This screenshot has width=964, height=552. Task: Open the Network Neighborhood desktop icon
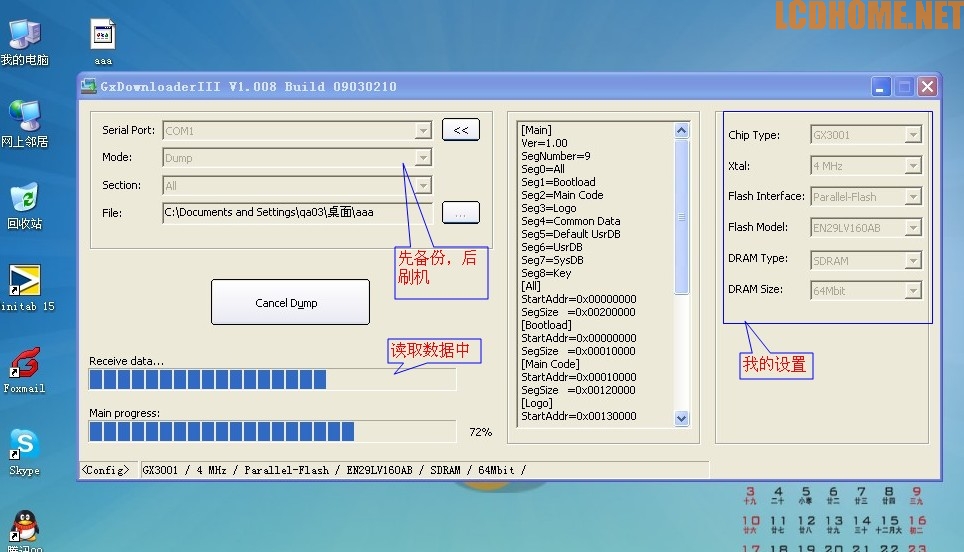(x=25, y=123)
